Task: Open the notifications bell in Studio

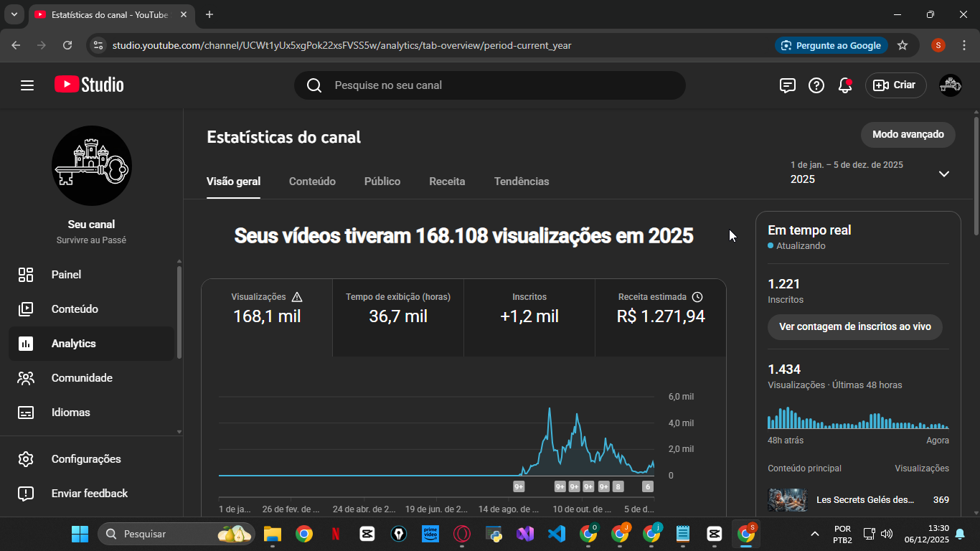Action: [x=845, y=85]
